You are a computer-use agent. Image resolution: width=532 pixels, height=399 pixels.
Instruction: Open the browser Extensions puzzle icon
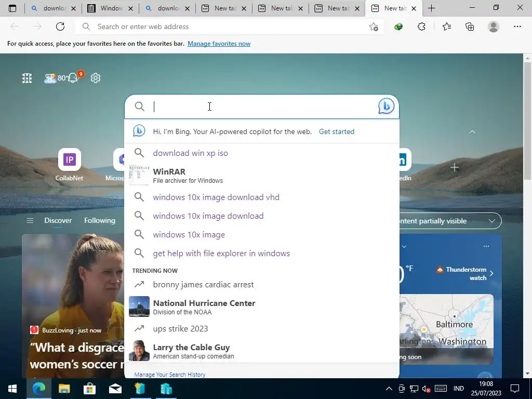[421, 26]
